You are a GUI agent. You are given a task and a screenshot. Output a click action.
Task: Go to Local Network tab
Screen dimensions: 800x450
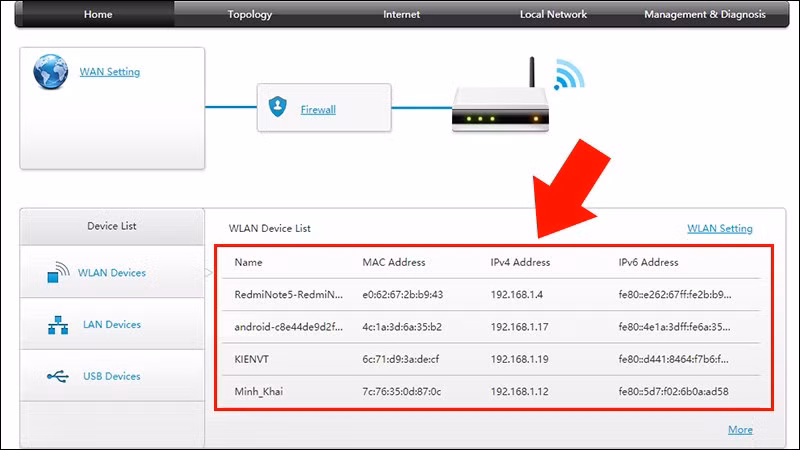553,14
